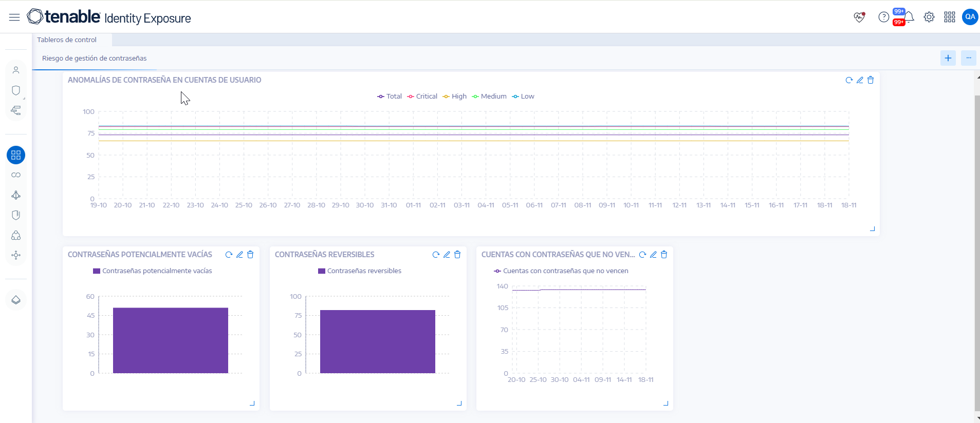The height and width of the screenshot is (423, 980).
Task: Edit Contraseñas potencialmente vacías widget
Action: [239, 255]
